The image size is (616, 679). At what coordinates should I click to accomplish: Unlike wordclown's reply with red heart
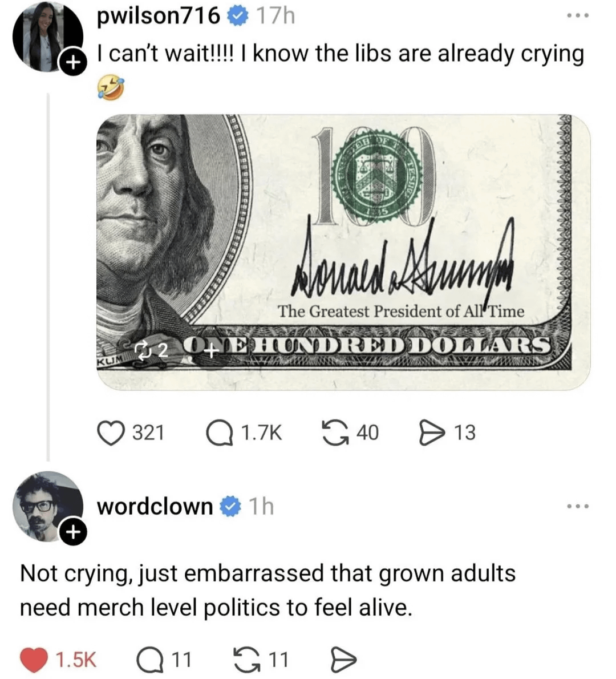tap(34, 660)
